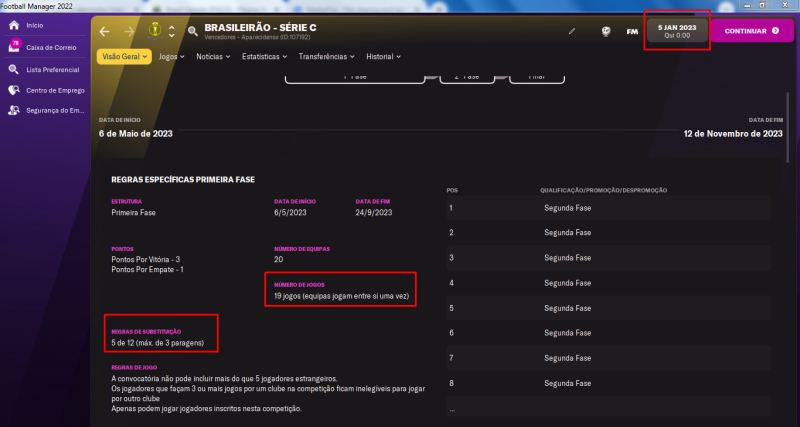Click position 5 Segunda Fase row
This screenshot has height=427, width=800.
click(x=608, y=308)
